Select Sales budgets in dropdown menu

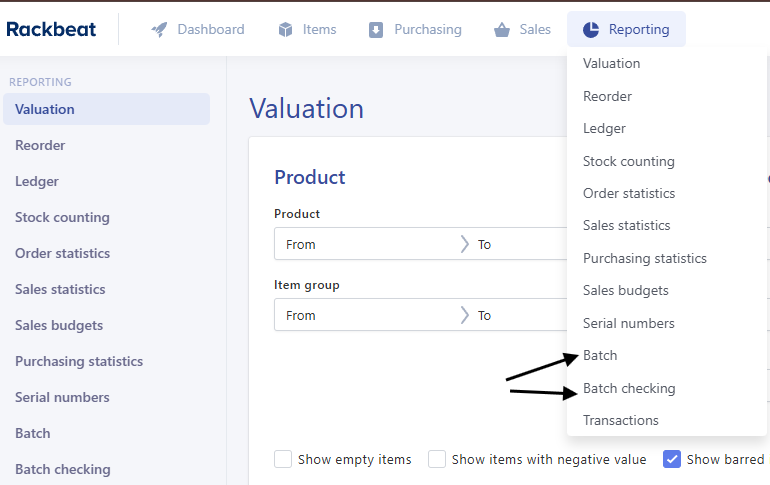(x=625, y=290)
